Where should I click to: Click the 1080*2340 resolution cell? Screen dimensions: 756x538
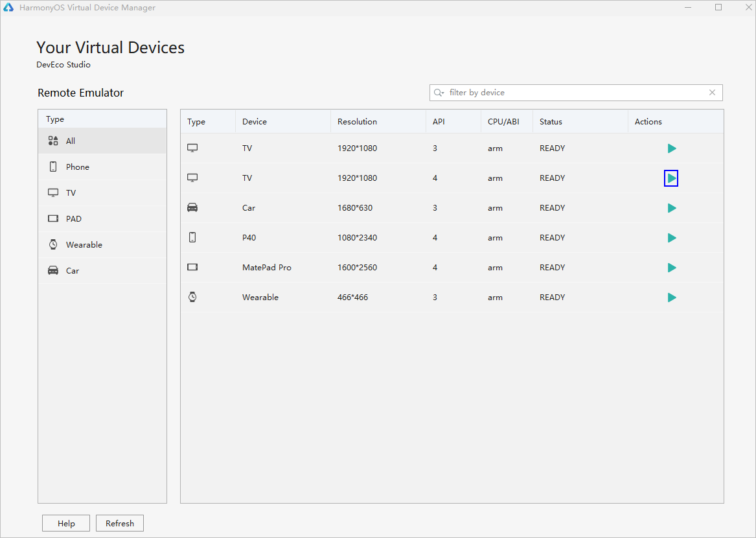357,237
